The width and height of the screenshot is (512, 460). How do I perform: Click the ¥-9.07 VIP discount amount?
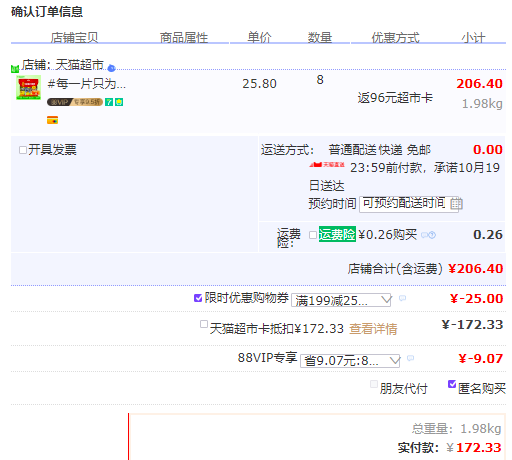pos(481,359)
